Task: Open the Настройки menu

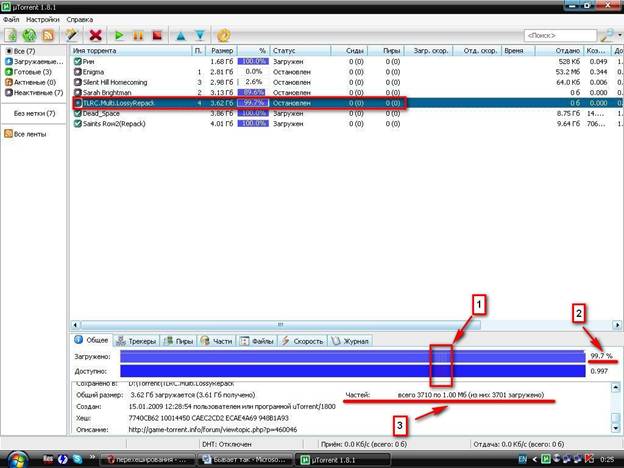Action: click(x=43, y=19)
